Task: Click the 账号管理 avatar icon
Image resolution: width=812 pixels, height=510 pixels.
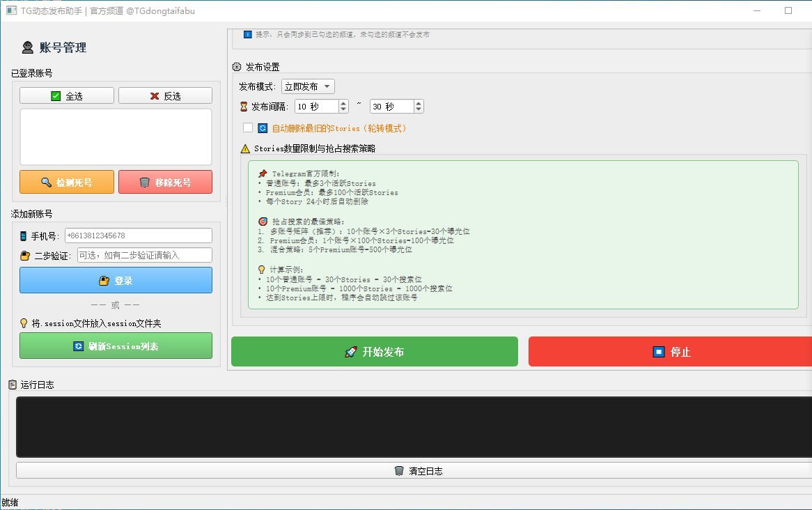Action: 28,48
